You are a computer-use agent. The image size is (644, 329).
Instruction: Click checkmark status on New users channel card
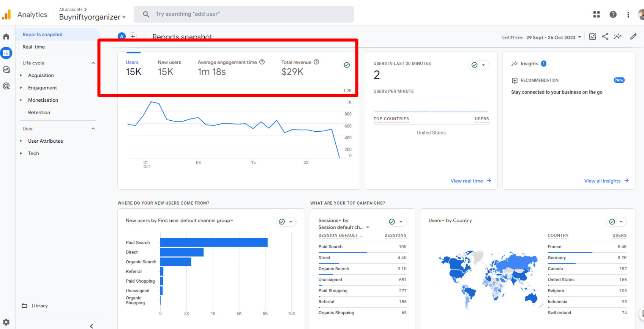(x=282, y=222)
